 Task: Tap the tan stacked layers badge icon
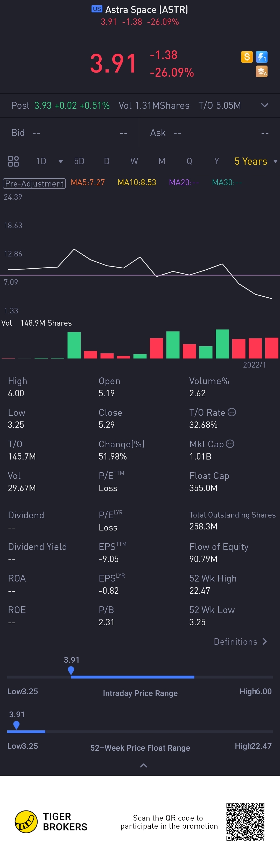pyautogui.click(x=261, y=71)
